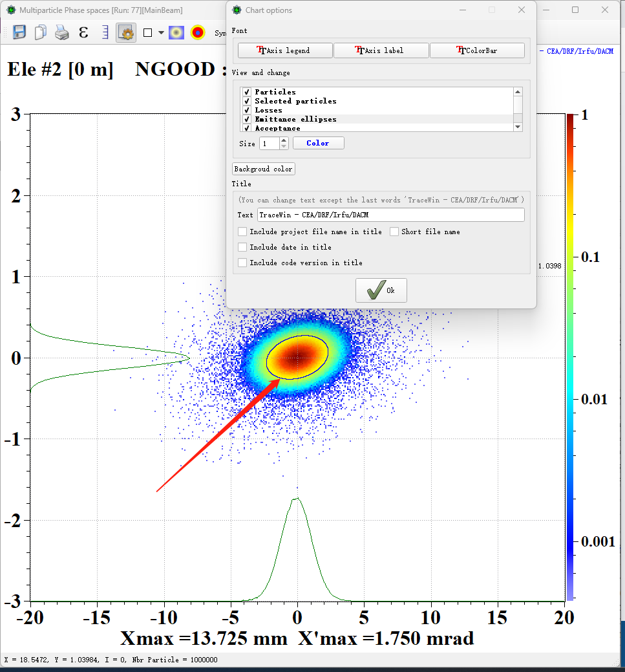This screenshot has width=625, height=672.
Task: Close the Chart options dialog
Action: [x=522, y=10]
